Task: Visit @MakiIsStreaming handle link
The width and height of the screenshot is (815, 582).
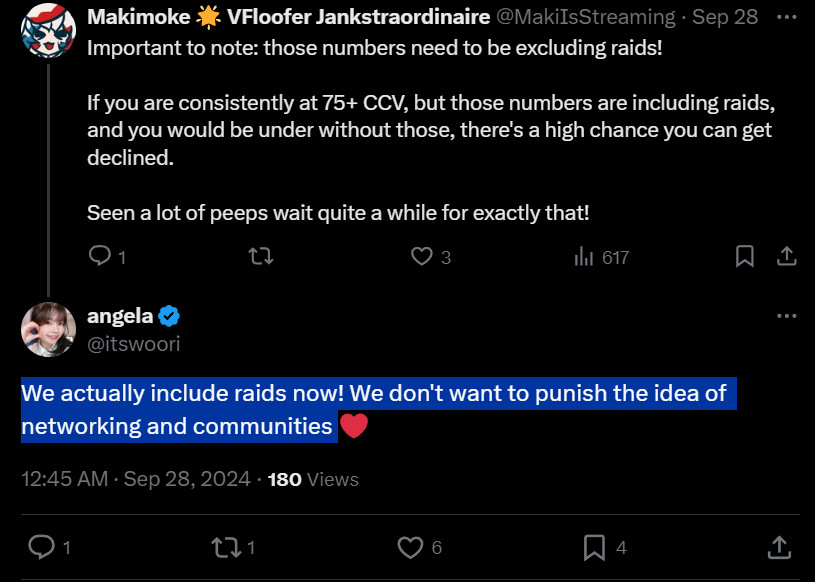Action: click(x=586, y=17)
